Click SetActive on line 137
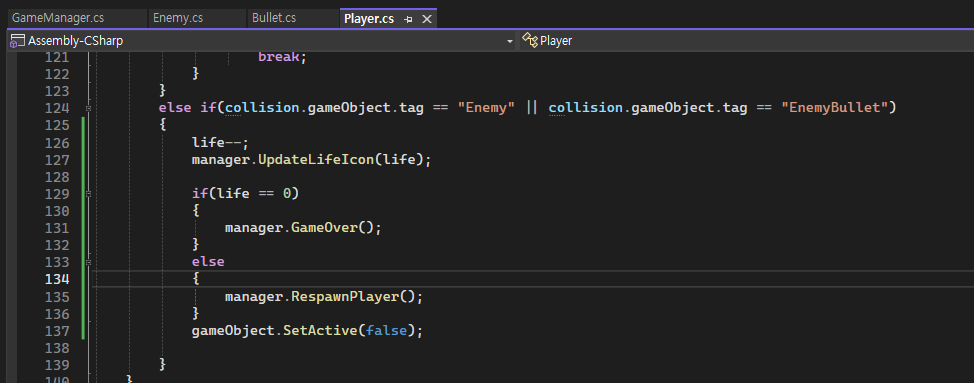 (320, 331)
